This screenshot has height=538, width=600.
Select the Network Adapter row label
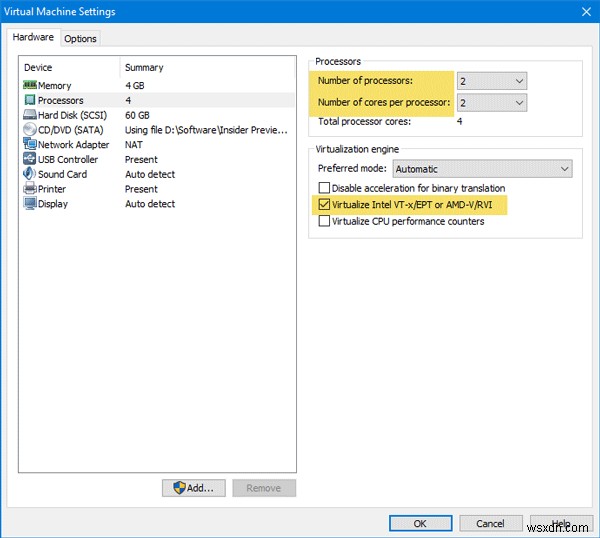click(73, 145)
